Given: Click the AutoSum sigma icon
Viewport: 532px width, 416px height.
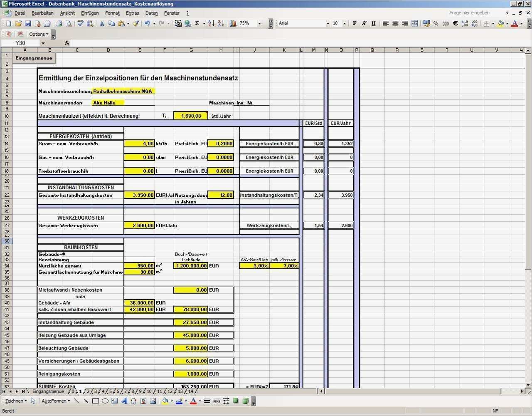Looking at the screenshot, I should pyautogui.click(x=197, y=24).
